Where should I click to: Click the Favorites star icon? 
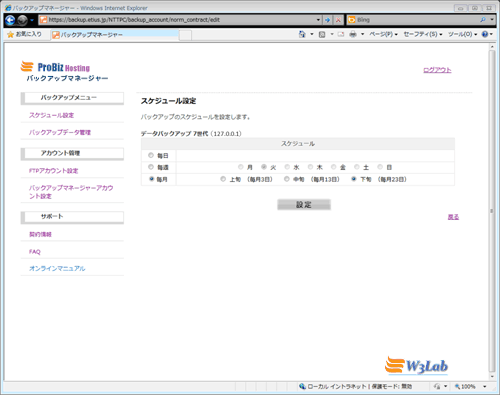(x=10, y=34)
